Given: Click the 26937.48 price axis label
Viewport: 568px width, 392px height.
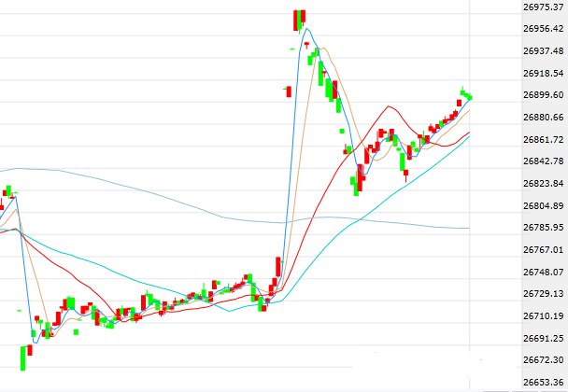Looking at the screenshot, I should [x=542, y=51].
